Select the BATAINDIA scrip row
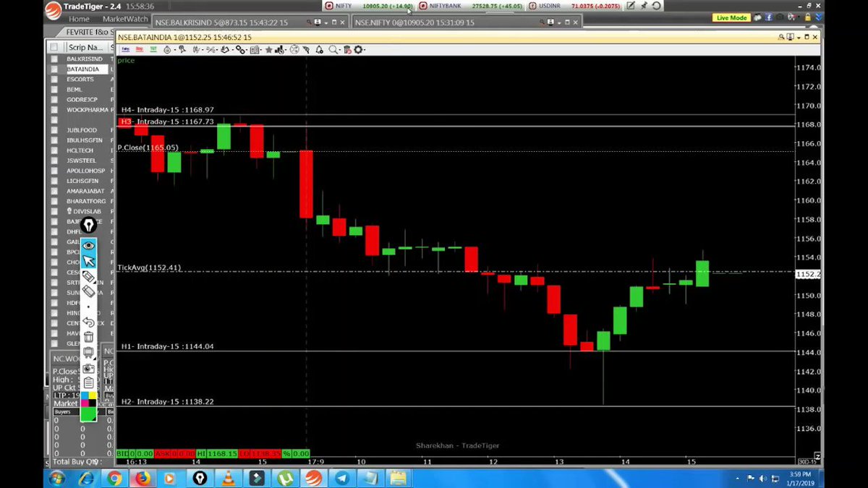The height and width of the screenshot is (488, 868). pyautogui.click(x=87, y=69)
